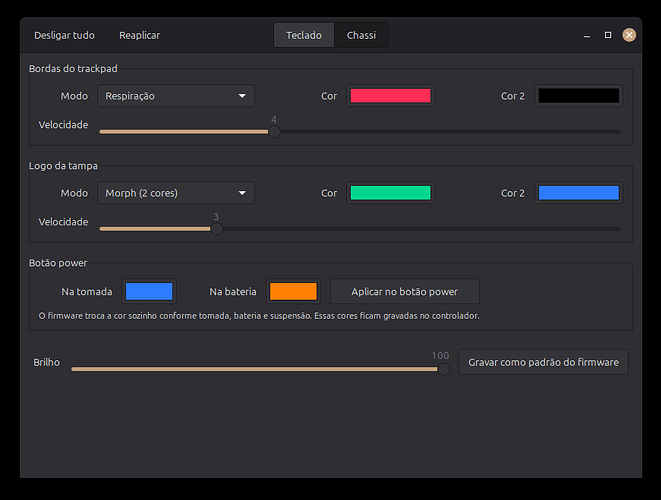Click the firmware note text starting "O firmware troca a cor sozinho"
This screenshot has height=500, width=661.
[259, 316]
